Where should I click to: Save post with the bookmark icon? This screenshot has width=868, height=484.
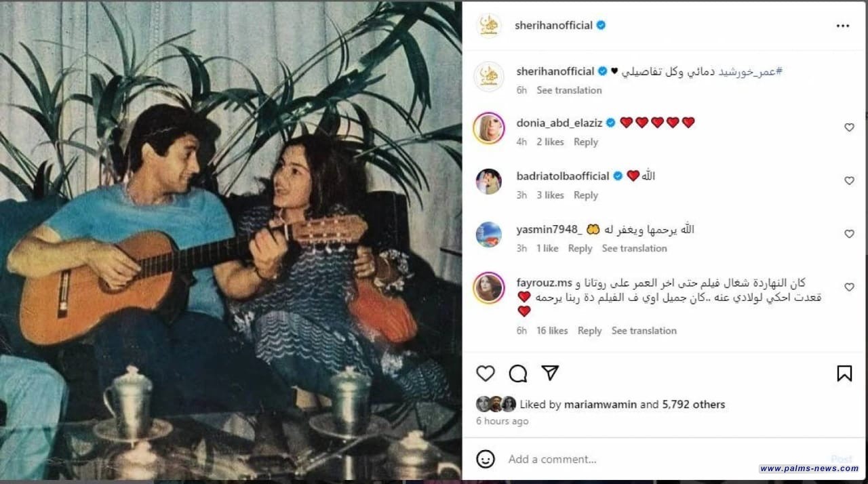[x=844, y=374]
